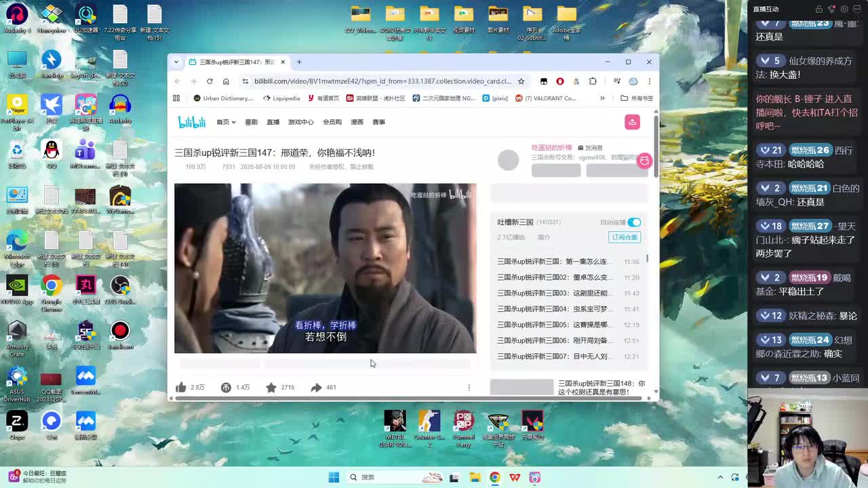Give coins to the video
868x488 pixels.
click(226, 387)
